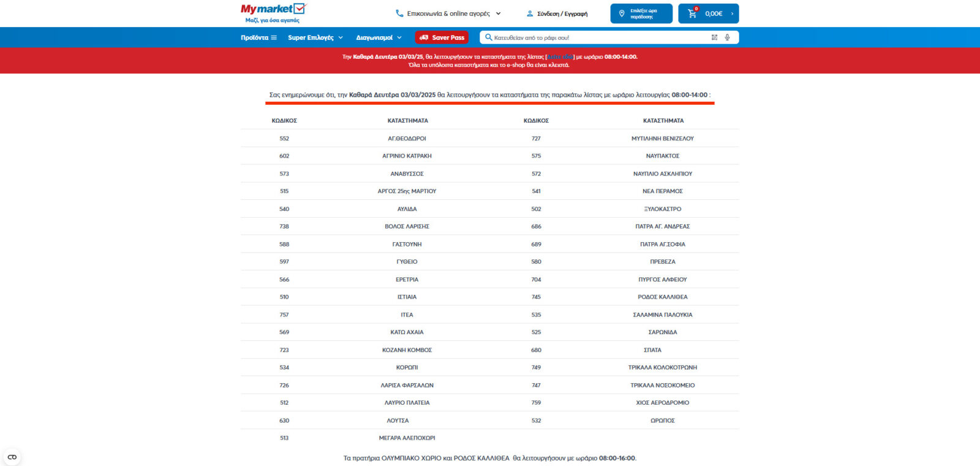Image resolution: width=980 pixels, height=466 pixels.
Task: Select store ΓΥΘΕΙΟ
Action: [x=407, y=262]
